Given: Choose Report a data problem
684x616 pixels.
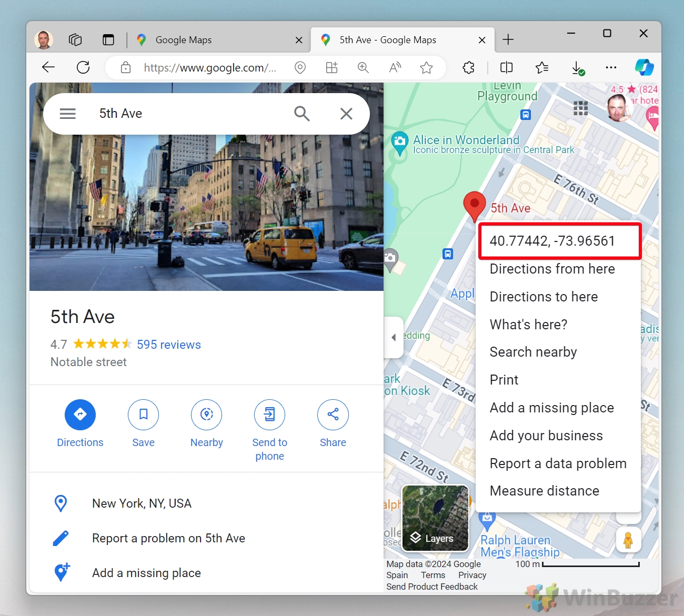Looking at the screenshot, I should click(558, 463).
